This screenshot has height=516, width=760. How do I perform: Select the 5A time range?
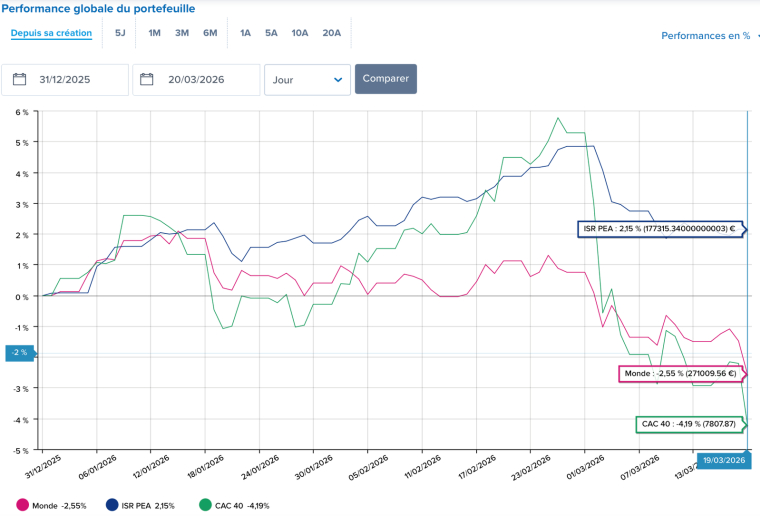[x=271, y=33]
